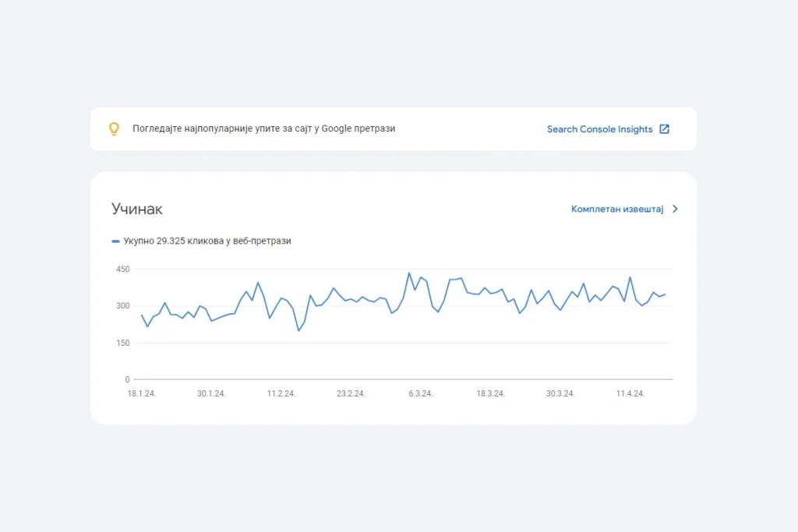Select the 11.4.24. date label on the axis
Image resolution: width=798 pixels, height=532 pixels.
[630, 393]
